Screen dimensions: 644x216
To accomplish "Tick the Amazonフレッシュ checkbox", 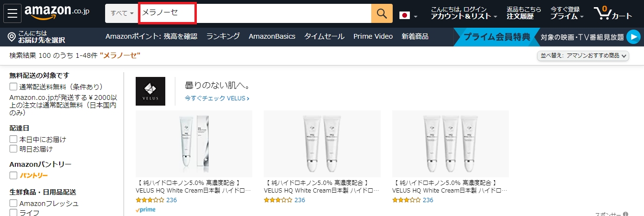I will coord(13,204).
